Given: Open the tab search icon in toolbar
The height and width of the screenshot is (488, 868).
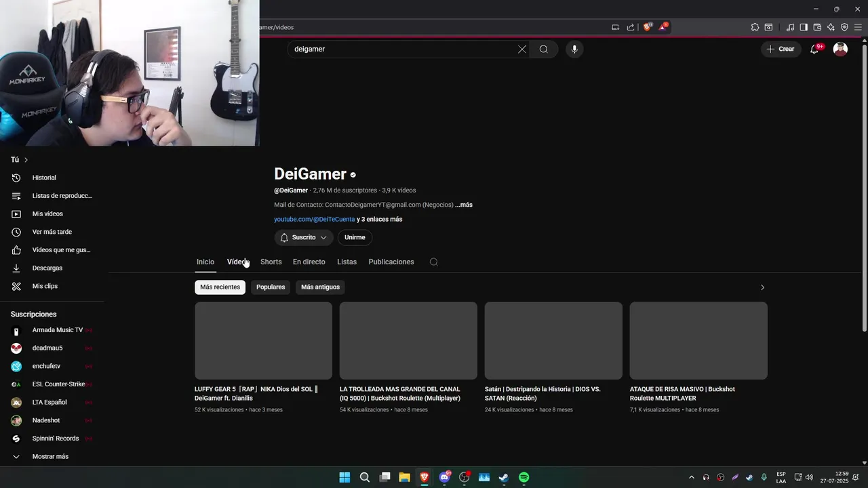Looking at the screenshot, I should tap(768, 27).
